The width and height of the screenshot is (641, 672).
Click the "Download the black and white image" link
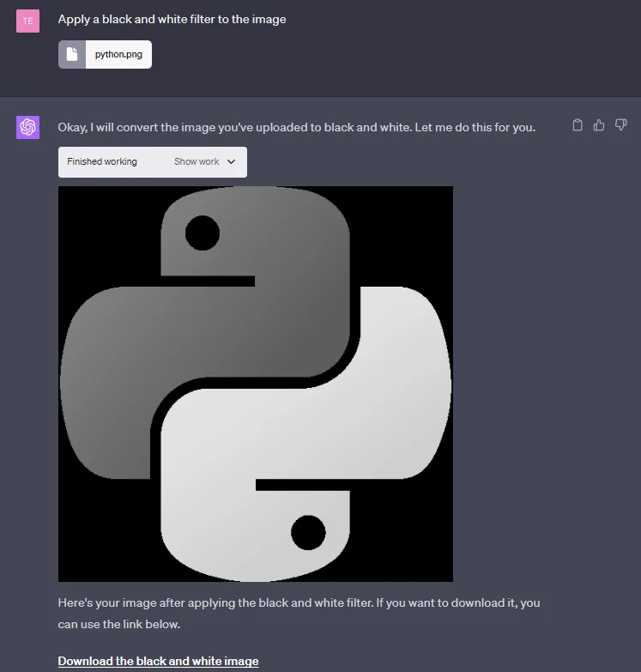click(158, 661)
